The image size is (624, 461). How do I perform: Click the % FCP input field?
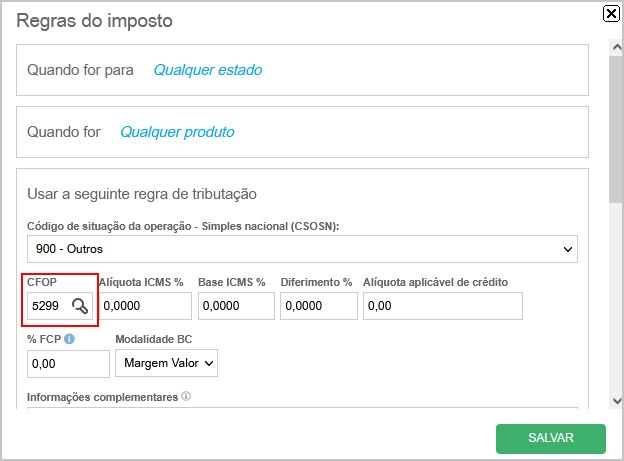pyautogui.click(x=68, y=363)
